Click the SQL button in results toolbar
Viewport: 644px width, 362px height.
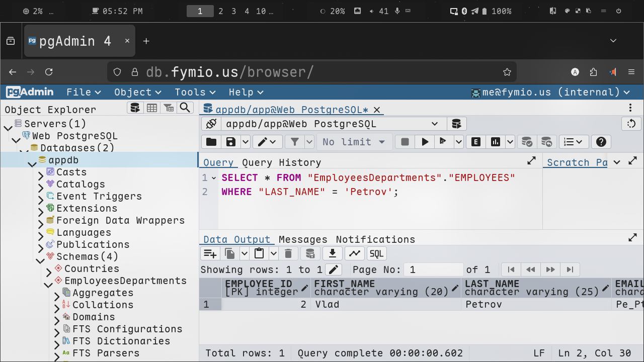[376, 253]
